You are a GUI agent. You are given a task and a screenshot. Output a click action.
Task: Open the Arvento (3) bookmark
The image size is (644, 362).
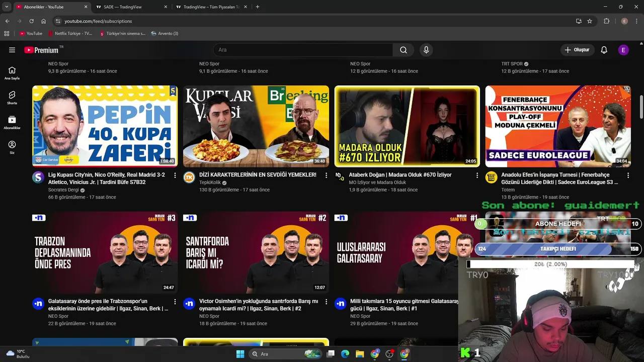pyautogui.click(x=165, y=33)
